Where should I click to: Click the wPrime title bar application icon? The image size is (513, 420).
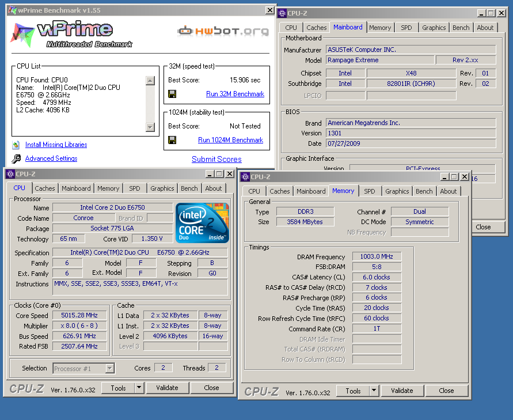[x=12, y=10]
